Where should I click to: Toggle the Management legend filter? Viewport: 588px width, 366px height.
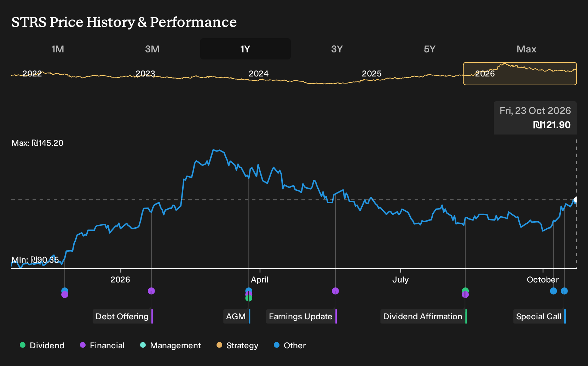(171, 345)
